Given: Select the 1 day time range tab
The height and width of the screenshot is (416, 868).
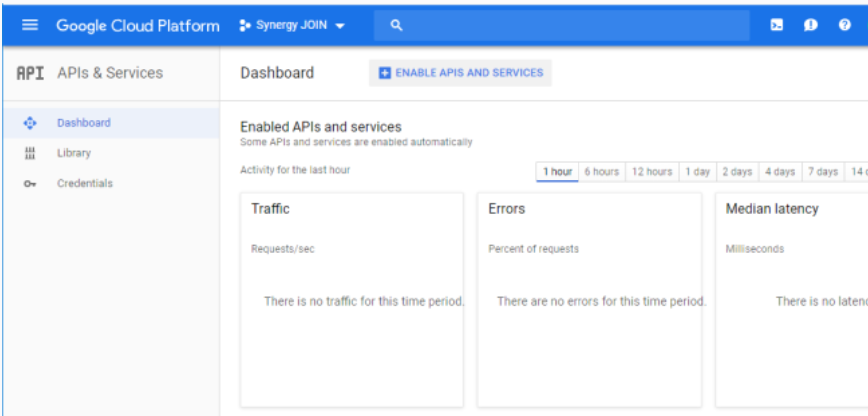Looking at the screenshot, I should (698, 172).
